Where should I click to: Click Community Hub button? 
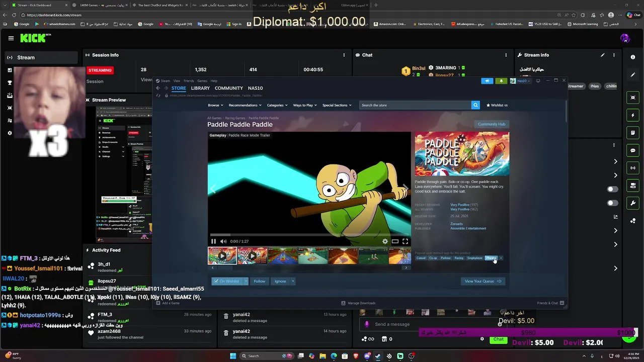[x=492, y=124]
